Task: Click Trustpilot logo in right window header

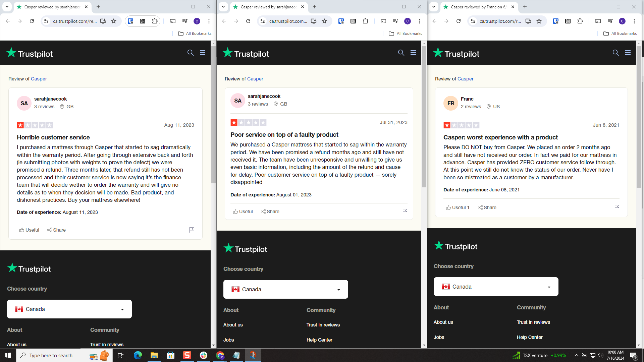Action: point(456,53)
